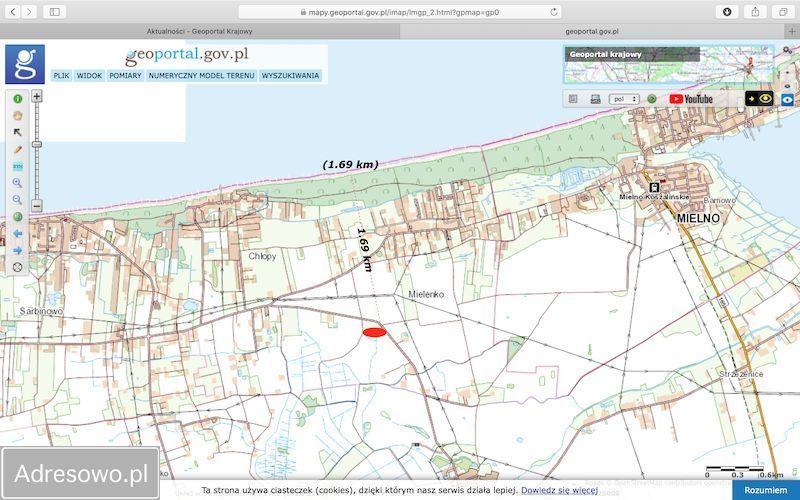Open the PLIK menu

61,75
